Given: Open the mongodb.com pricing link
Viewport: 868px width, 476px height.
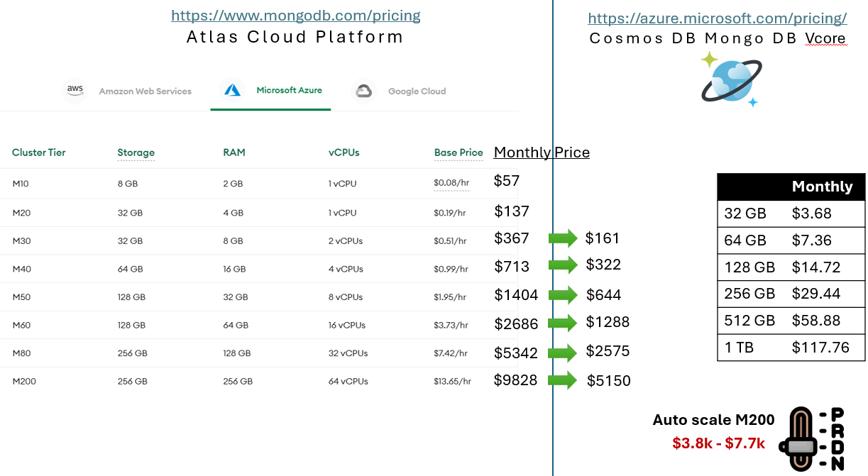Looking at the screenshot, I should point(295,16).
